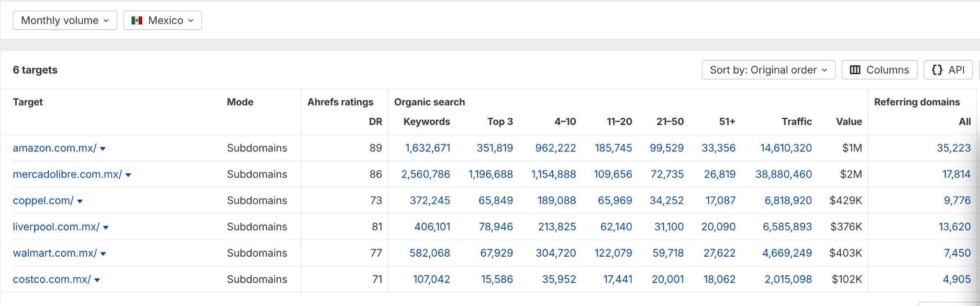Viewport: 980px width, 306px height.
Task: Click liverpool referring domains 13,620
Action: point(955,227)
